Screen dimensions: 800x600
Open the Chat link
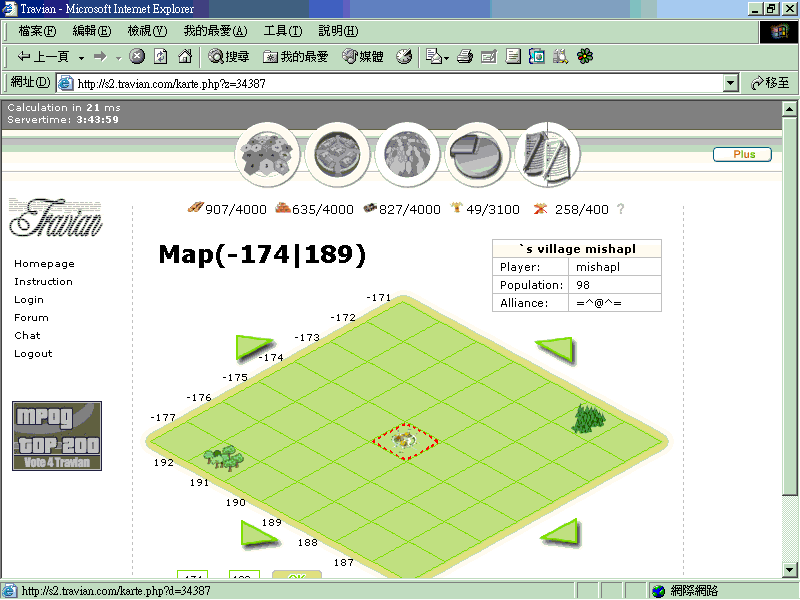pos(27,335)
